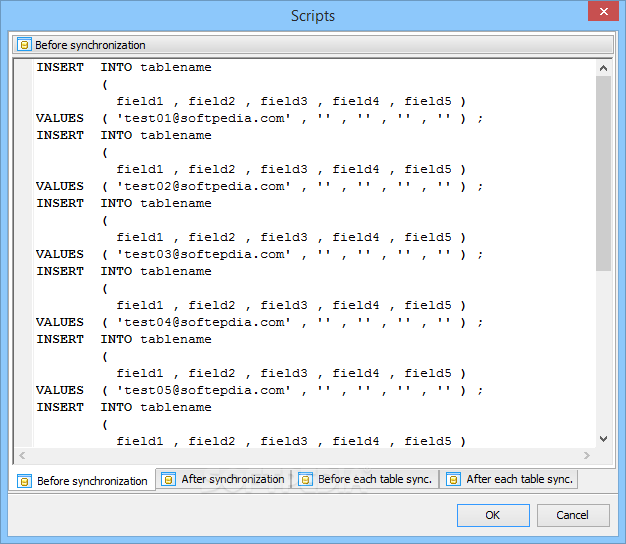Image resolution: width=626 pixels, height=544 pixels.
Task: Click the vertical scrollbar down arrow
Action: tap(604, 439)
